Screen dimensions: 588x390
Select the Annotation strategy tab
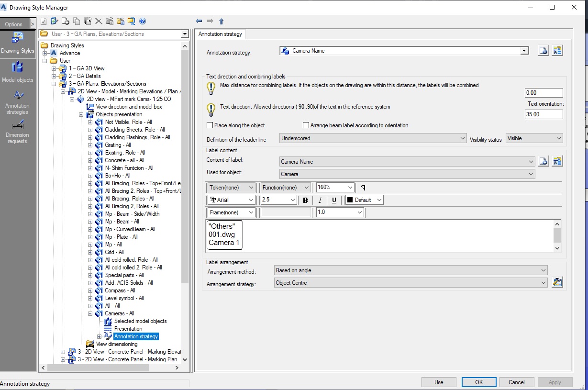tap(220, 34)
